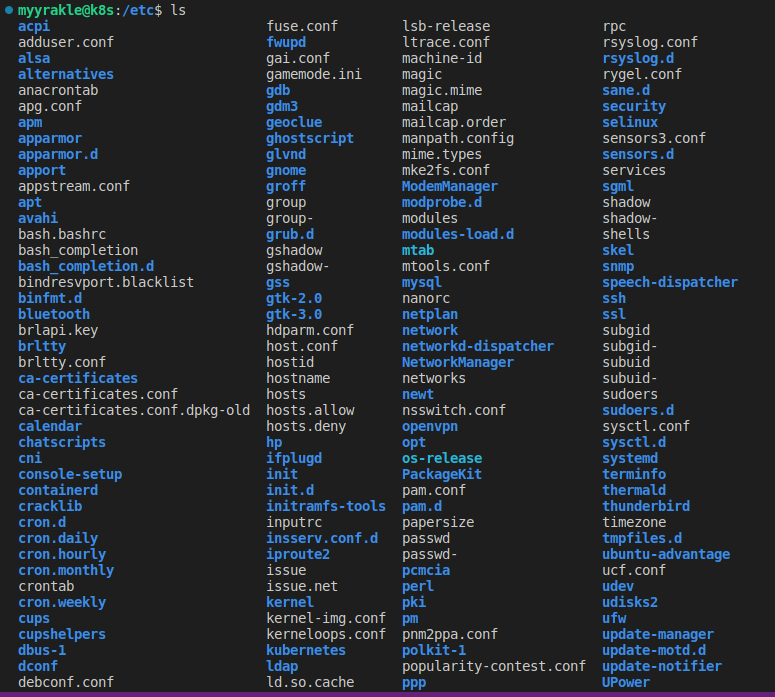
Task: Click 'rsyslog.conf' file name
Action: click(650, 42)
